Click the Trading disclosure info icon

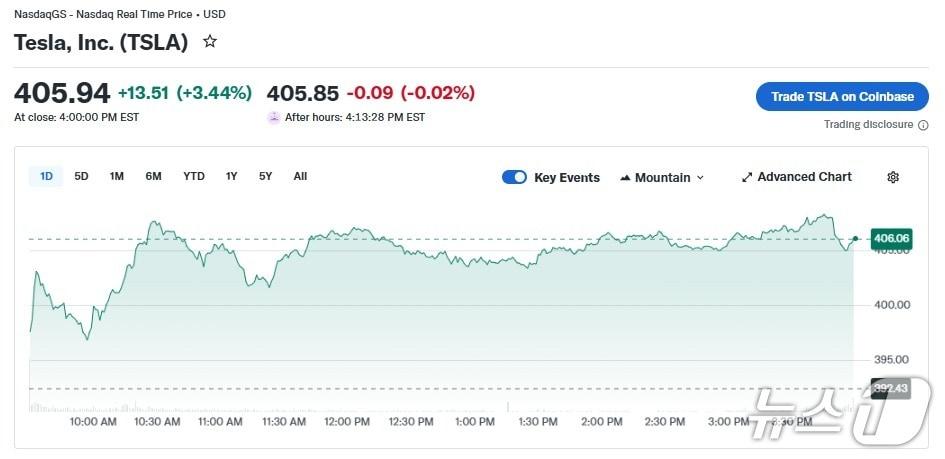click(923, 125)
